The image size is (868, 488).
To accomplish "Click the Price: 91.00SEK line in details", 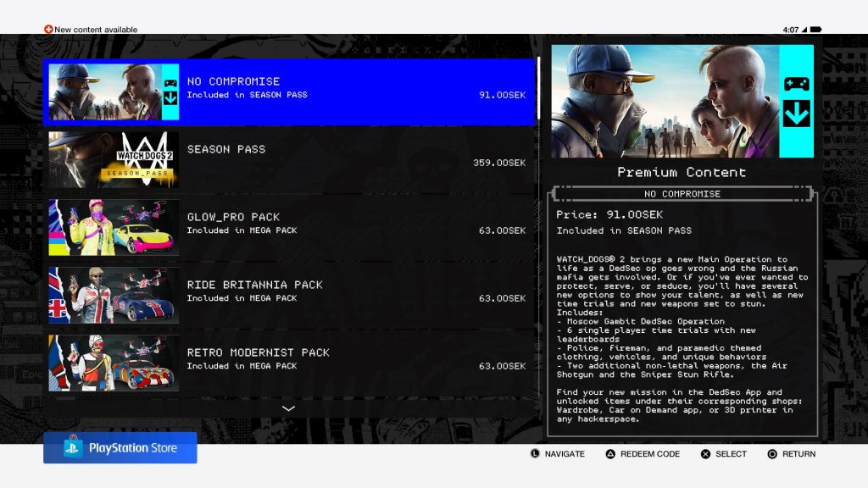I will click(x=609, y=214).
